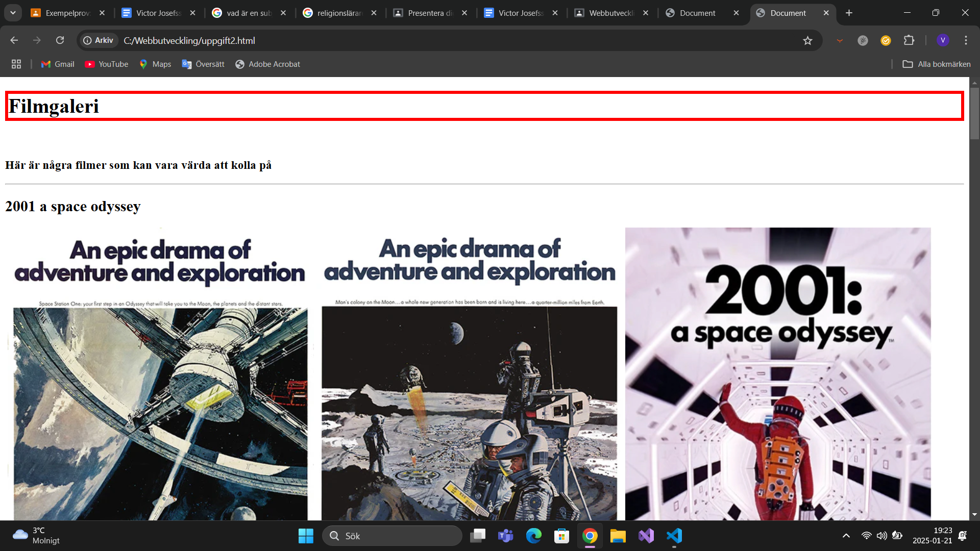Open Visual Studio Code from the taskbar
The height and width of the screenshot is (551, 980).
tap(674, 536)
